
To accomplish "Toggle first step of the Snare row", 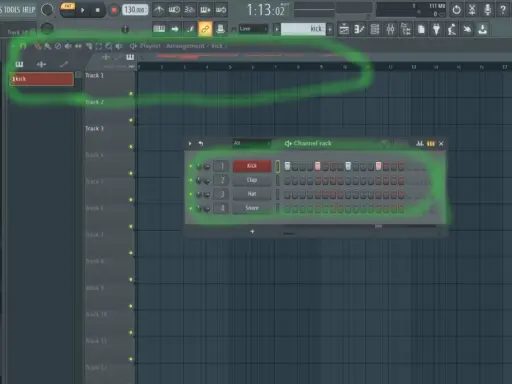I will coord(287,209).
